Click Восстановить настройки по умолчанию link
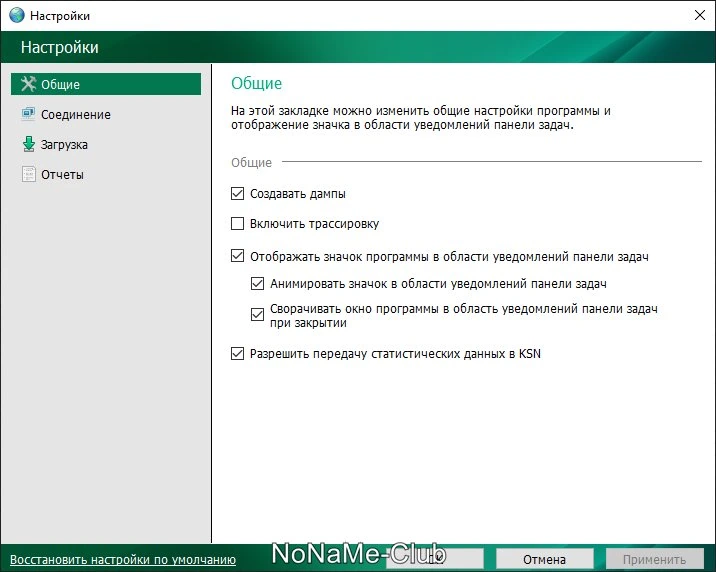The image size is (716, 572). tap(123, 559)
